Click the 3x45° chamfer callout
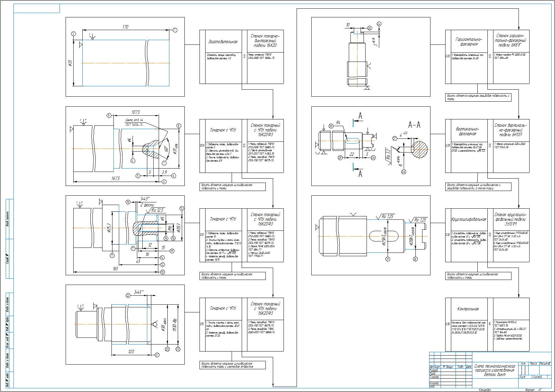 (139, 292)
